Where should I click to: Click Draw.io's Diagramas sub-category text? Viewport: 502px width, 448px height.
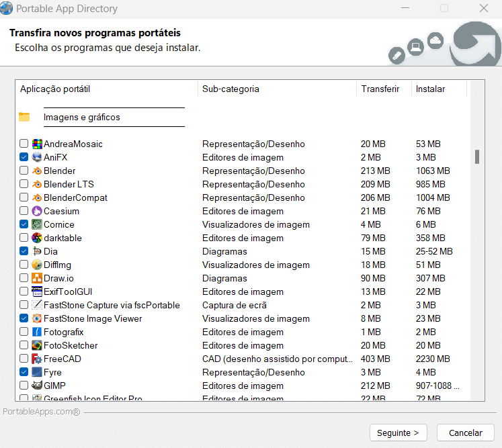pyautogui.click(x=224, y=278)
